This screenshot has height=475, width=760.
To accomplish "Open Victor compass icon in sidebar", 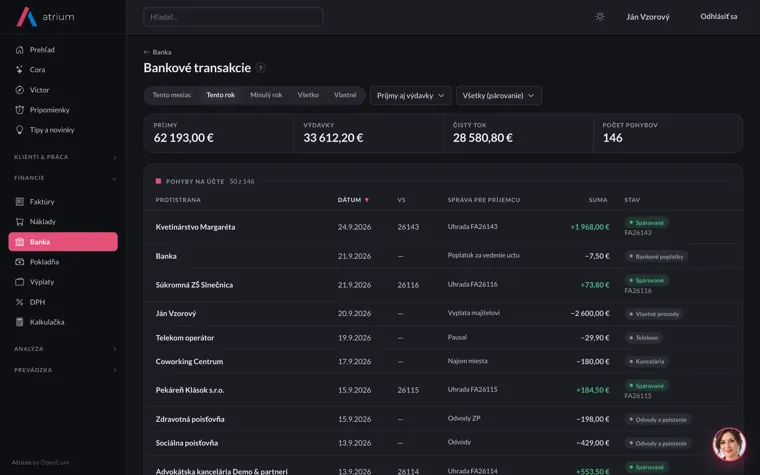I will pyautogui.click(x=19, y=90).
